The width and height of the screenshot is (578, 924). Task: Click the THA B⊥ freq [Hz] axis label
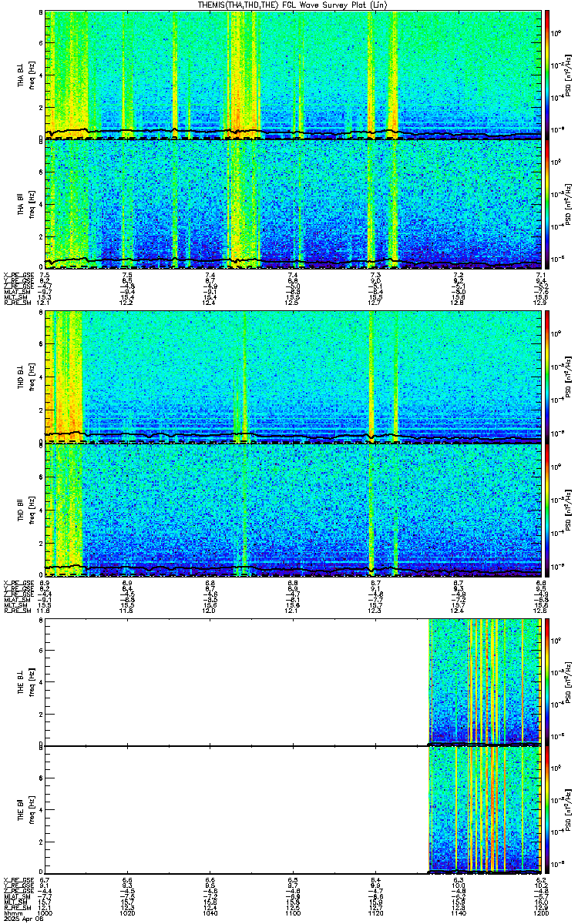[32, 75]
